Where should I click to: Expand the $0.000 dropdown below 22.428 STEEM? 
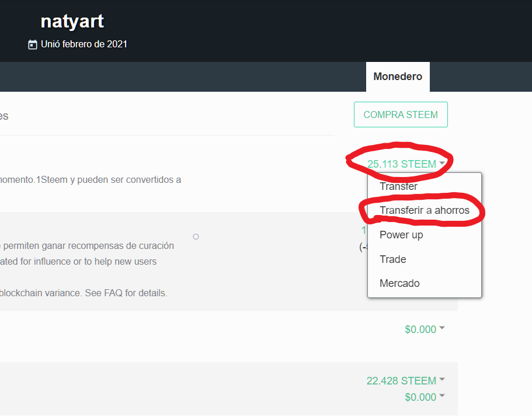425,397
